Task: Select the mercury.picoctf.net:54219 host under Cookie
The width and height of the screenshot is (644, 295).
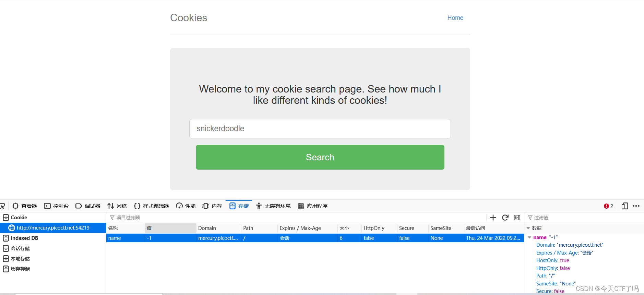Action: (53, 228)
